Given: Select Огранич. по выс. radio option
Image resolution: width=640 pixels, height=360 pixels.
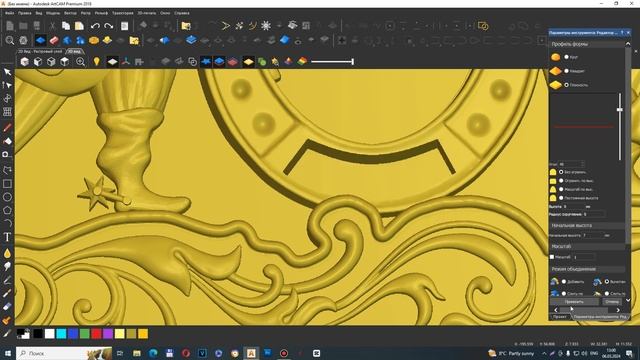Looking at the screenshot, I should [561, 181].
